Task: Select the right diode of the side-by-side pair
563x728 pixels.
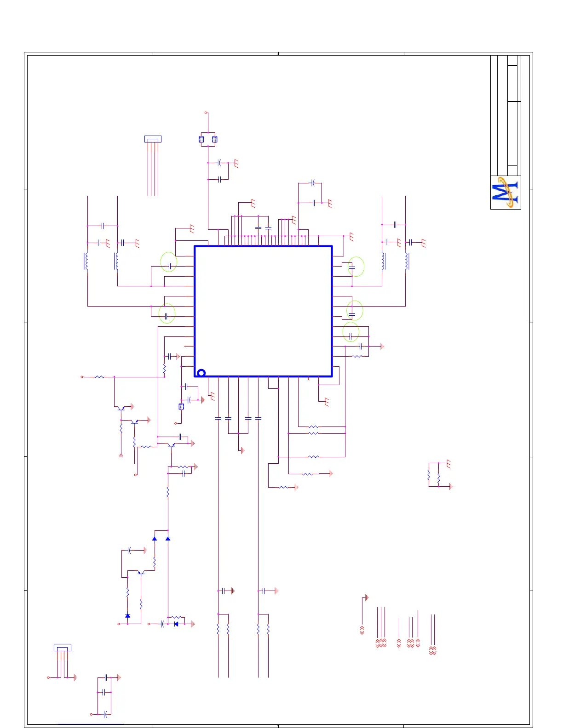Action: pos(168,538)
